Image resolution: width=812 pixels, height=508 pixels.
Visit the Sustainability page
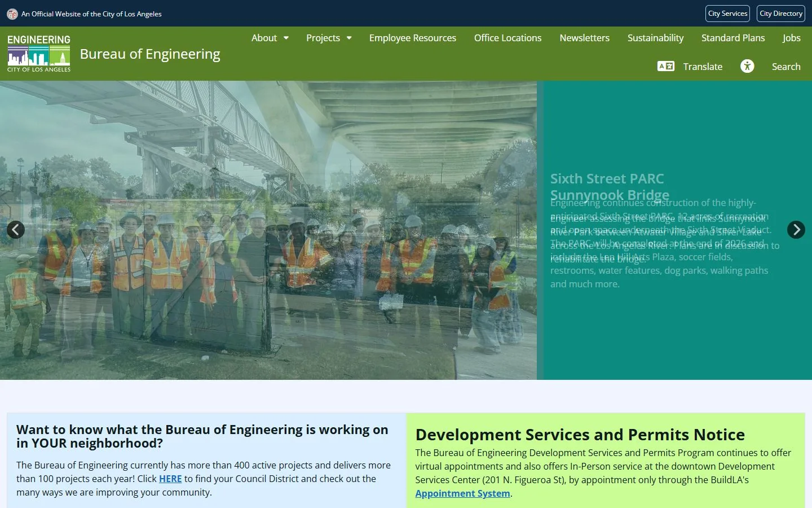point(655,38)
